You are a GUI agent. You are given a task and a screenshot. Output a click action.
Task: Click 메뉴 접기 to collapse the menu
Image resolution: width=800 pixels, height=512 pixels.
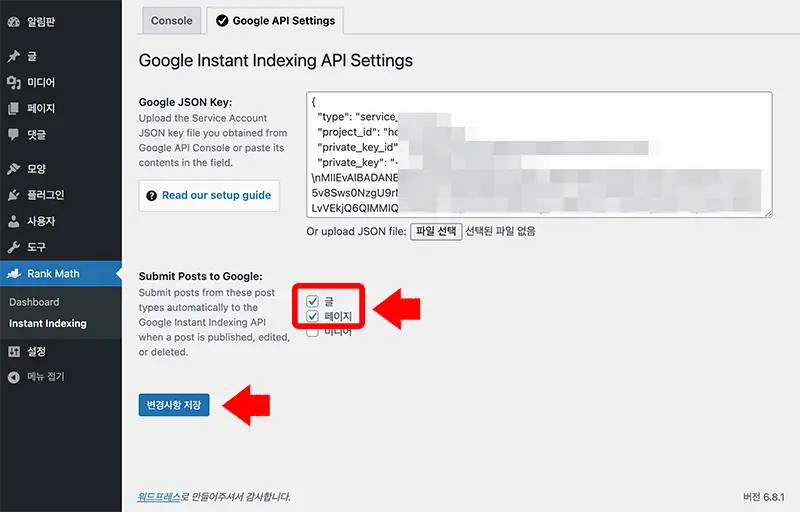click(61, 377)
